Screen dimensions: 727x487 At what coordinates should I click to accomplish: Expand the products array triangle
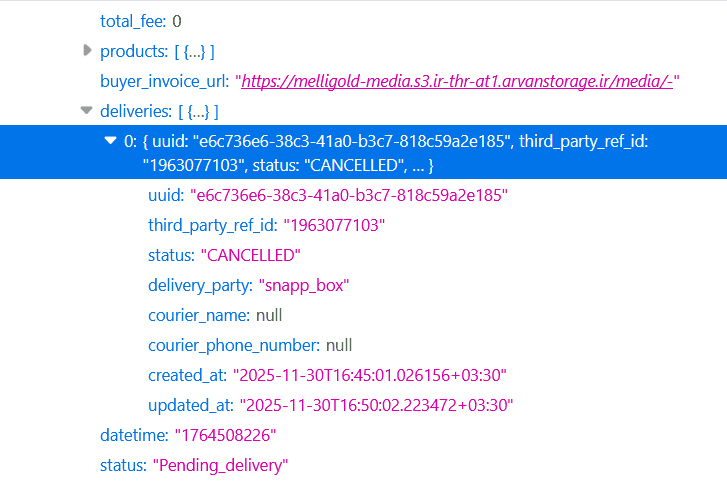[x=87, y=50]
